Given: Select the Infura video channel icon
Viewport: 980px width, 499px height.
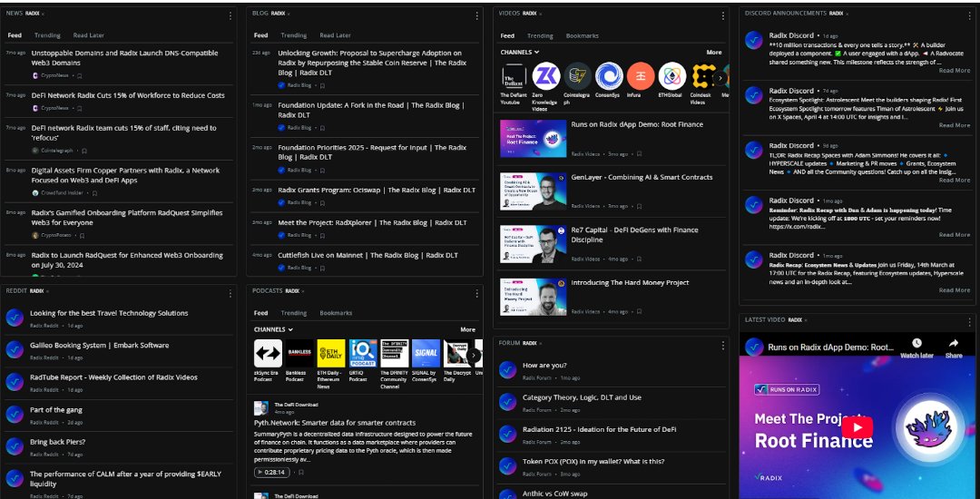Looking at the screenshot, I should [641, 76].
